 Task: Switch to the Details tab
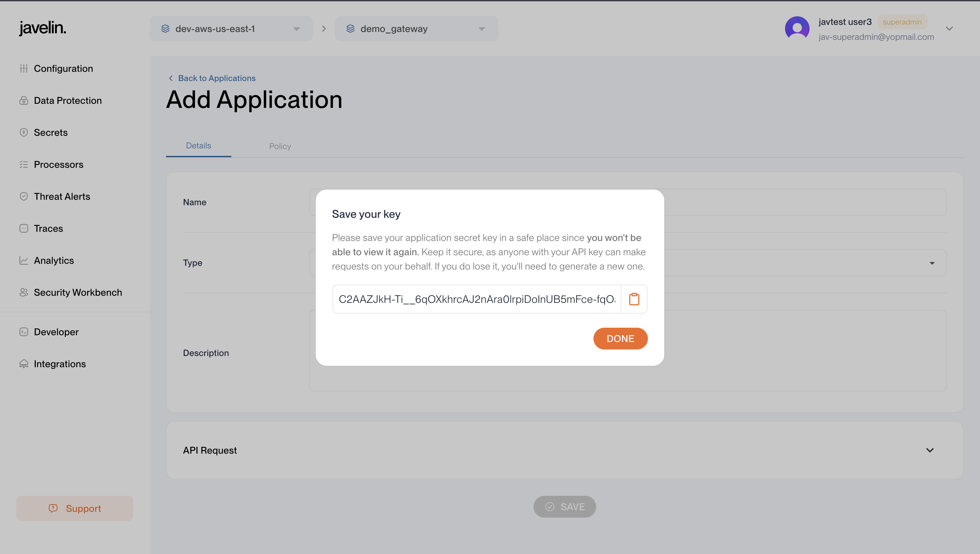click(198, 146)
